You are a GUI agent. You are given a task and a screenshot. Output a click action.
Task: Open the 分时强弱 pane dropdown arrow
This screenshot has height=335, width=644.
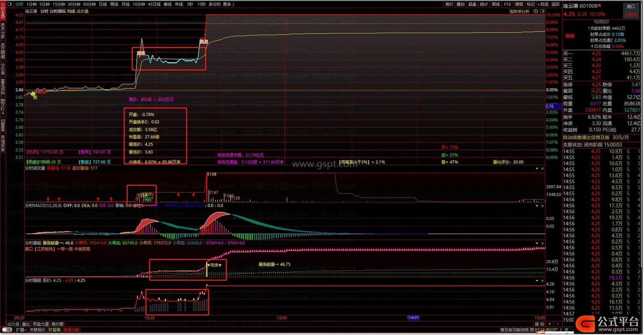click(537, 281)
